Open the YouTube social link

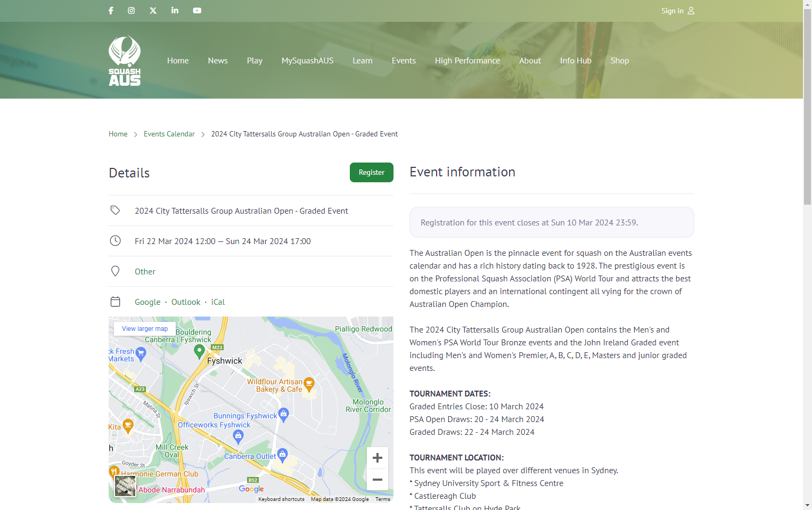(x=197, y=11)
